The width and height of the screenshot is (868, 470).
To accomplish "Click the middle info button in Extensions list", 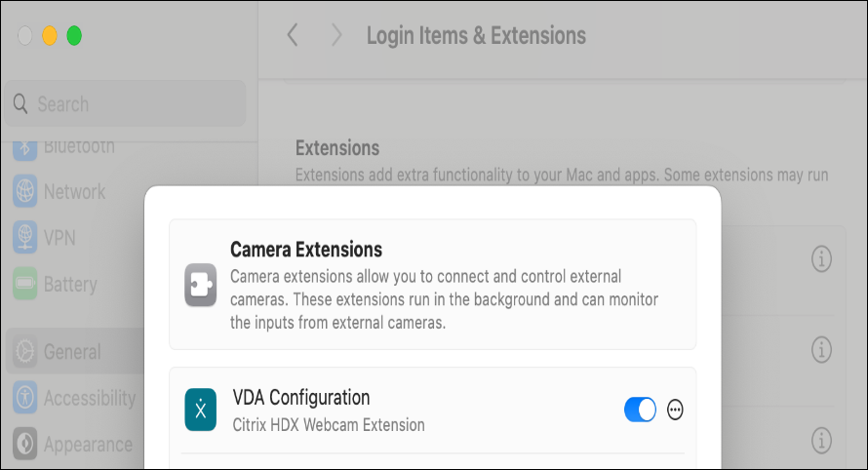I will tap(822, 348).
